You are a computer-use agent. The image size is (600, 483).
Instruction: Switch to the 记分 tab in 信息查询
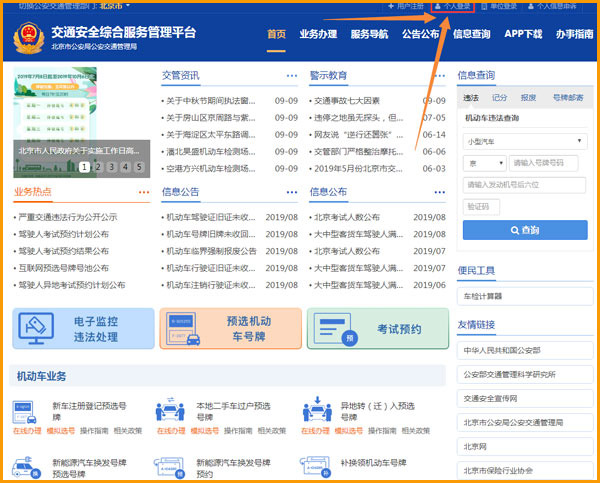point(500,98)
